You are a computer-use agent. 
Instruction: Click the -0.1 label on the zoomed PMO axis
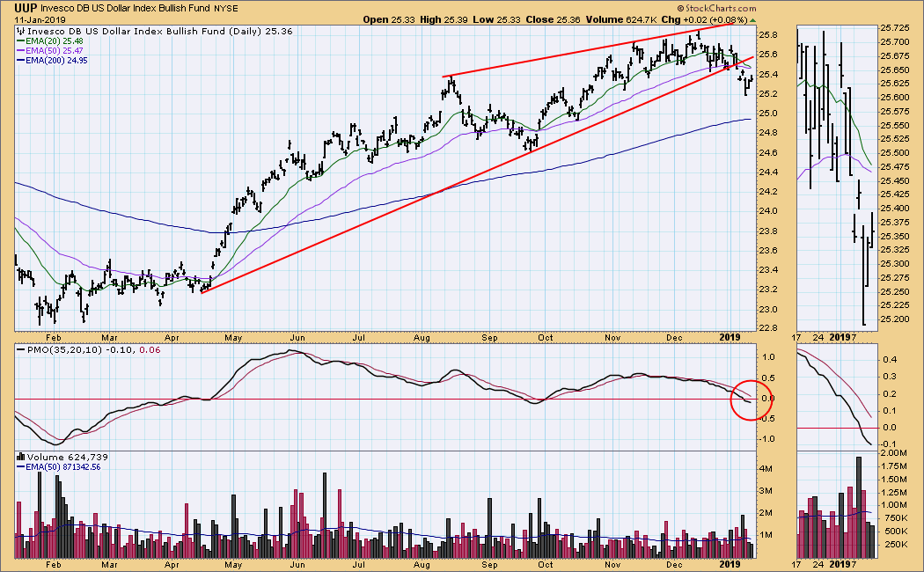click(x=888, y=444)
